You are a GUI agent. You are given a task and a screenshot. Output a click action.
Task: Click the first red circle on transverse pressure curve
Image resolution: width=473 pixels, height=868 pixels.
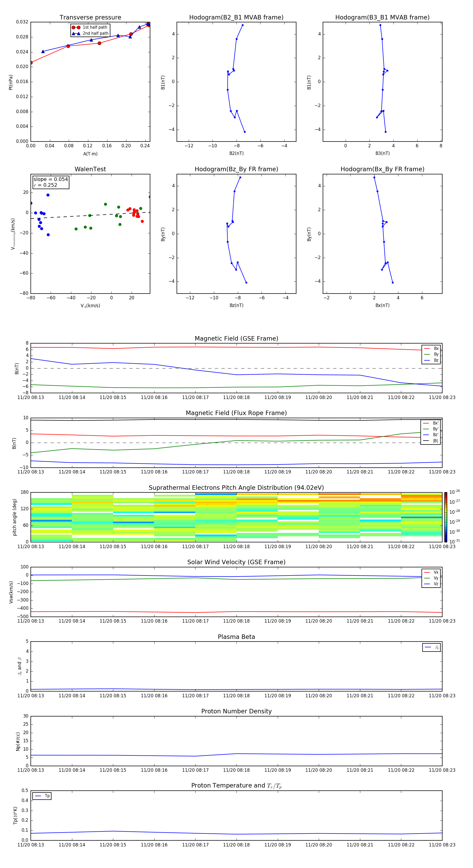click(31, 63)
